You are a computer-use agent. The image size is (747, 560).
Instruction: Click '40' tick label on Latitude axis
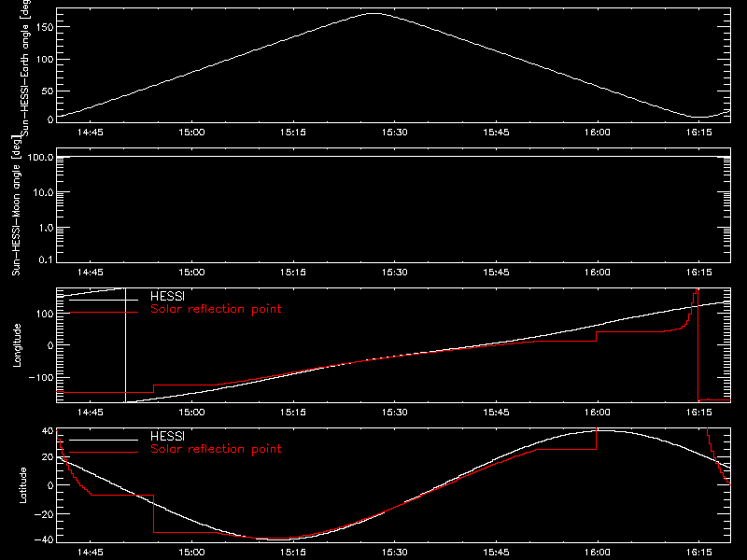pos(48,431)
